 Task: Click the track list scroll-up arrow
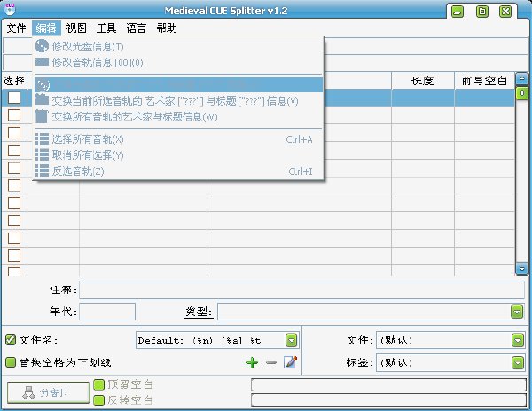click(x=522, y=79)
